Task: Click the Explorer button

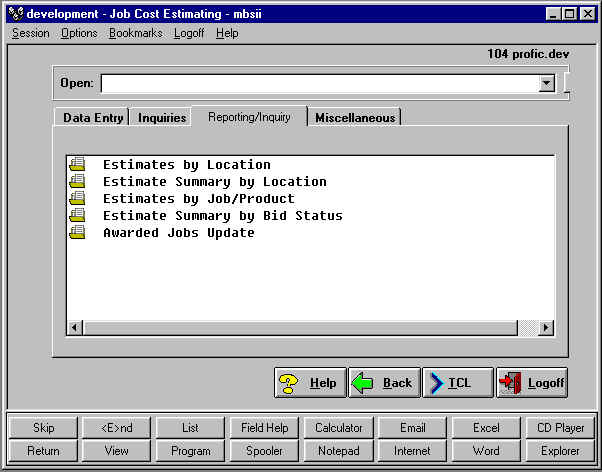Action: 560,450
